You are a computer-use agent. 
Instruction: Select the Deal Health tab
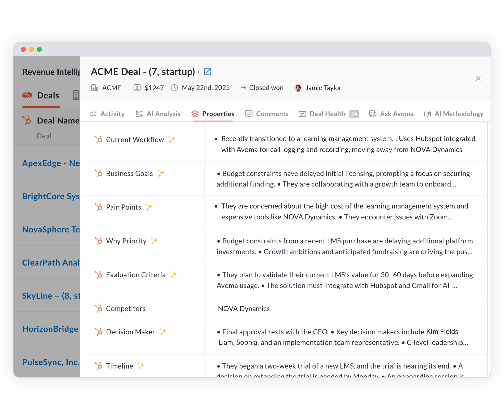click(327, 114)
